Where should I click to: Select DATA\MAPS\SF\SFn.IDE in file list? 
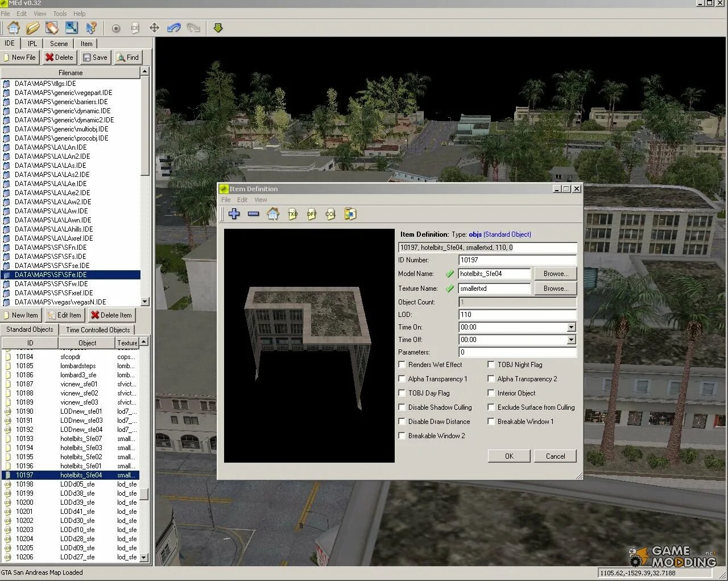71,248
